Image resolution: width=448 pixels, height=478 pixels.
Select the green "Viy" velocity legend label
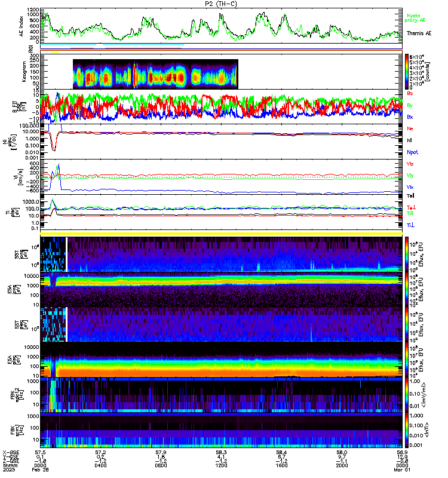coord(410,176)
